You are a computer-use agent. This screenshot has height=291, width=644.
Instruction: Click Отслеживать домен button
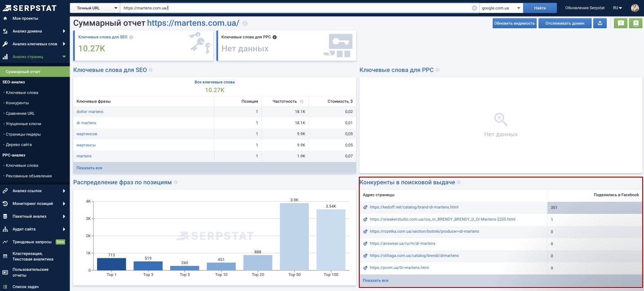[x=565, y=23]
